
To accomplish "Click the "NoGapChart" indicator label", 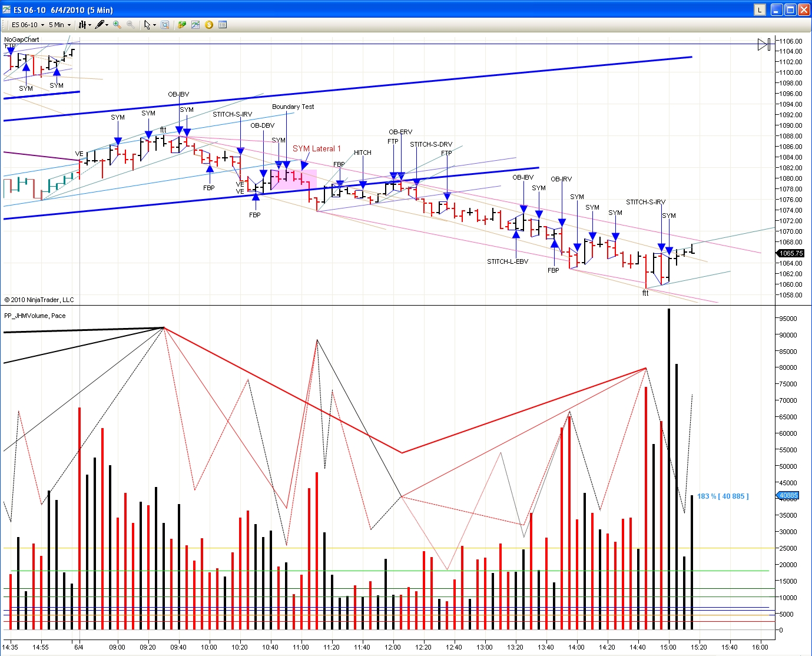I will [22, 39].
